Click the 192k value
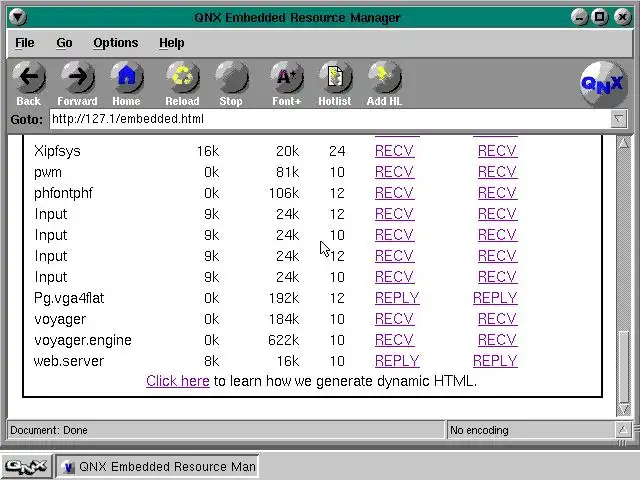640x480 pixels. 283,298
